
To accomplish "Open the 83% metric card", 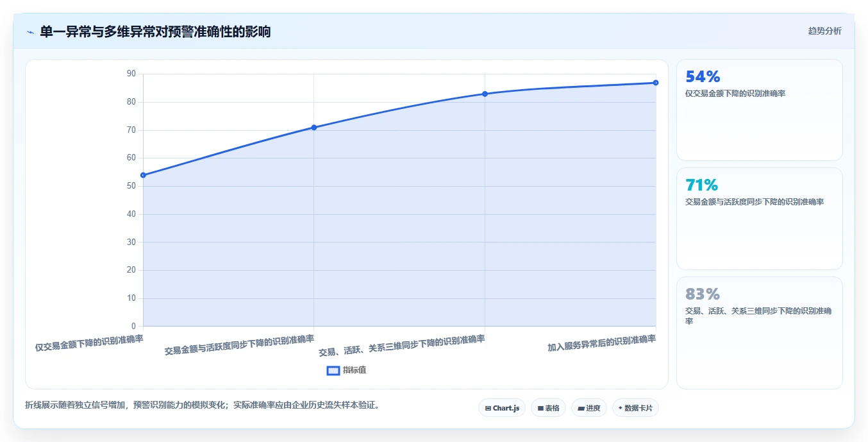I will pyautogui.click(x=760, y=333).
